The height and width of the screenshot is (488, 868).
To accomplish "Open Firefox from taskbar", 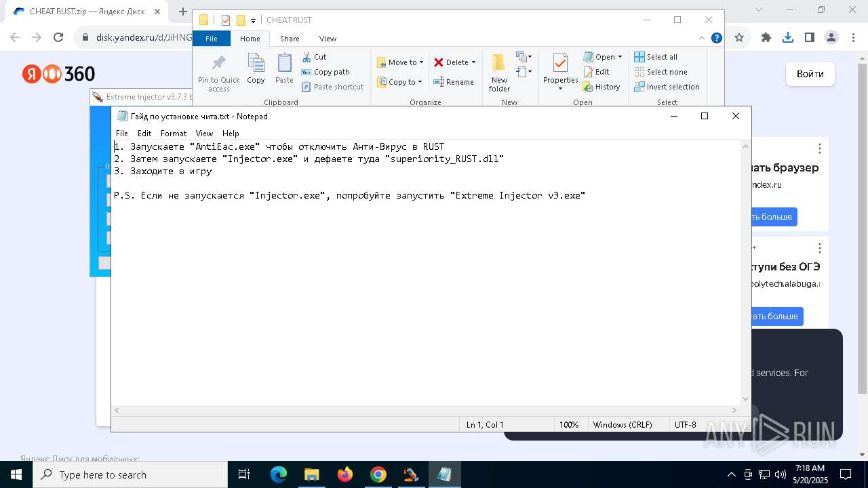I will click(345, 474).
